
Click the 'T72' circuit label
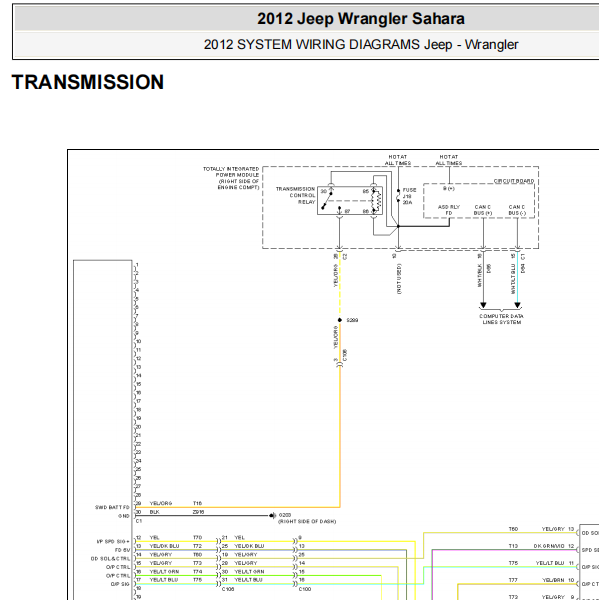[x=197, y=546]
